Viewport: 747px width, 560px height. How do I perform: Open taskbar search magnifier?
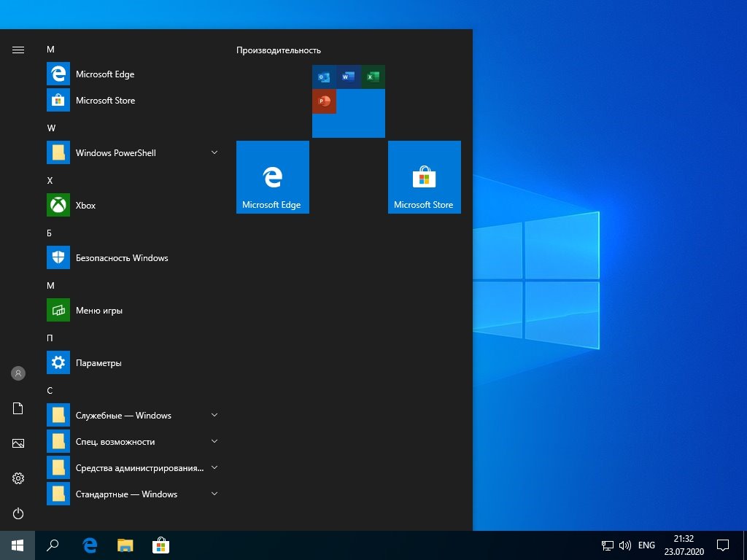[53, 545]
